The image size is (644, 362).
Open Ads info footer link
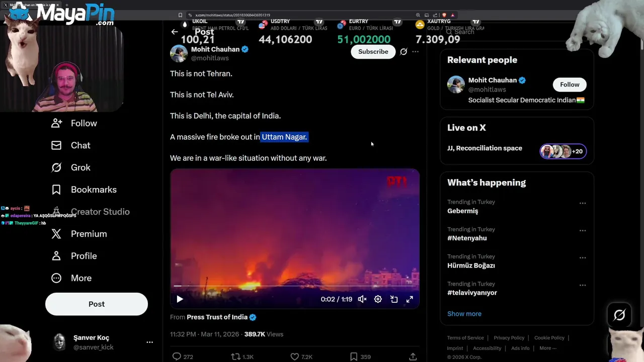pyautogui.click(x=520, y=348)
